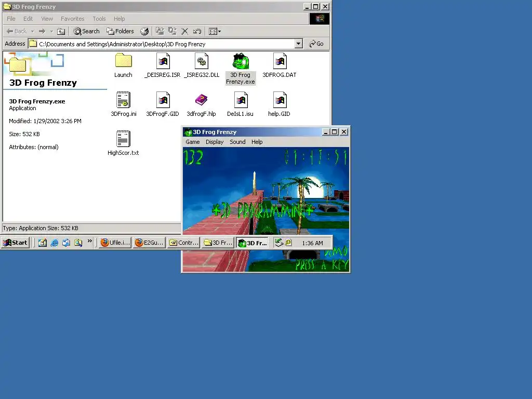This screenshot has width=532, height=399.
Task: Click the Go button beside address bar
Action: coord(316,44)
